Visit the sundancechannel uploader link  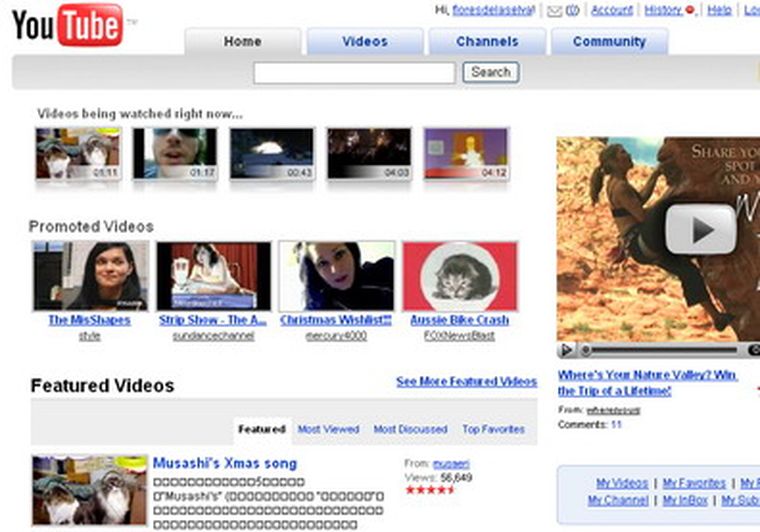tap(213, 336)
